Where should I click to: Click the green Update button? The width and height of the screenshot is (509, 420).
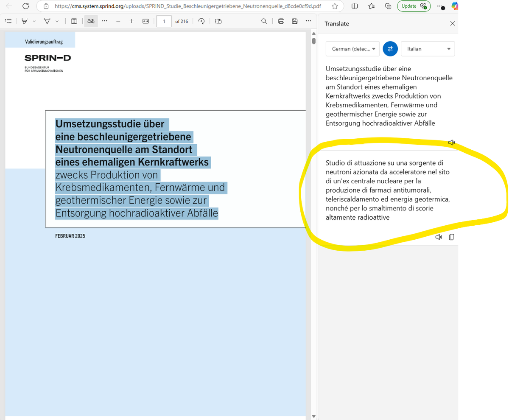coord(414,6)
